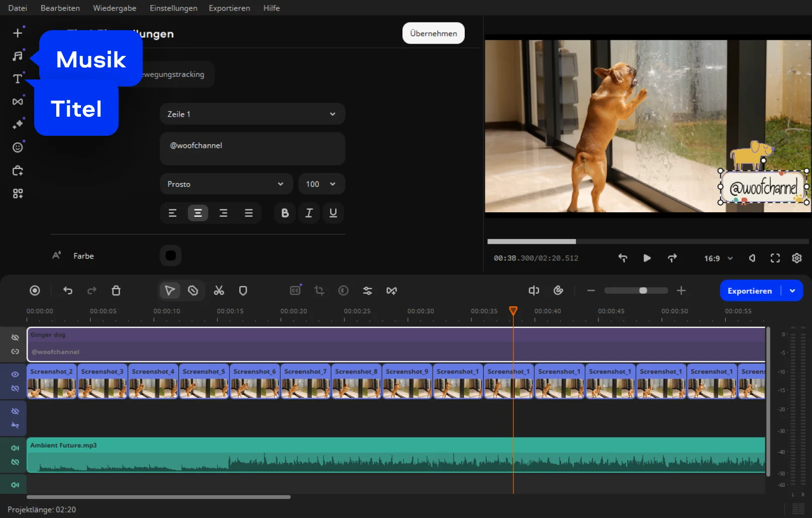This screenshot has width=812, height=518.
Task: Open the Musik tab in sidebar
Action: click(x=18, y=56)
